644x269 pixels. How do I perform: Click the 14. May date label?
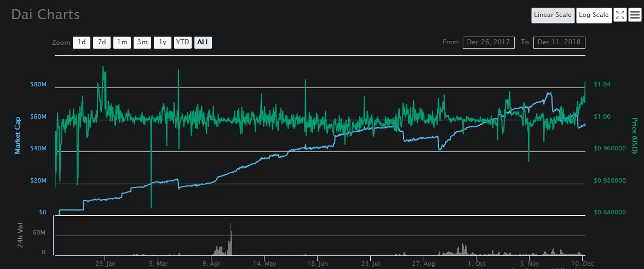264,264
